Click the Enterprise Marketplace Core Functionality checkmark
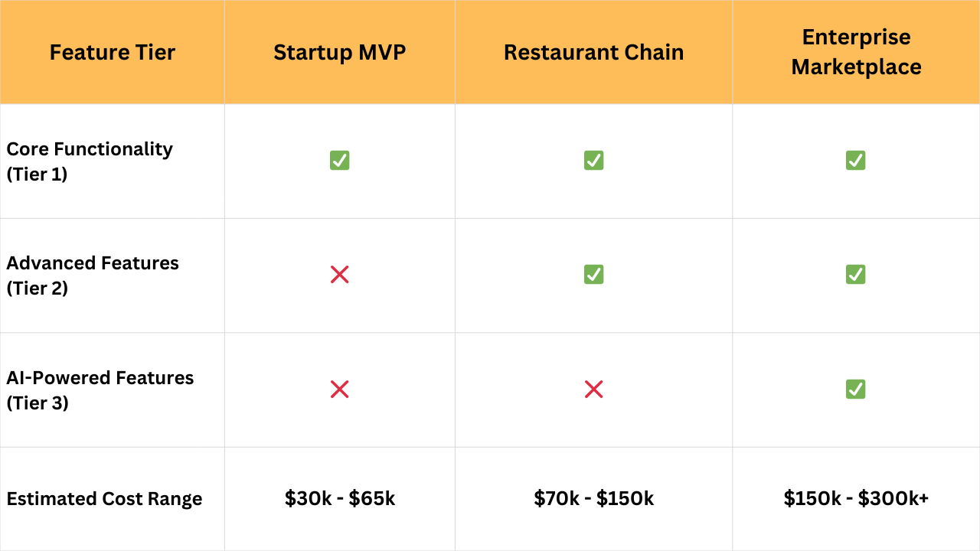980x551 pixels. point(855,160)
